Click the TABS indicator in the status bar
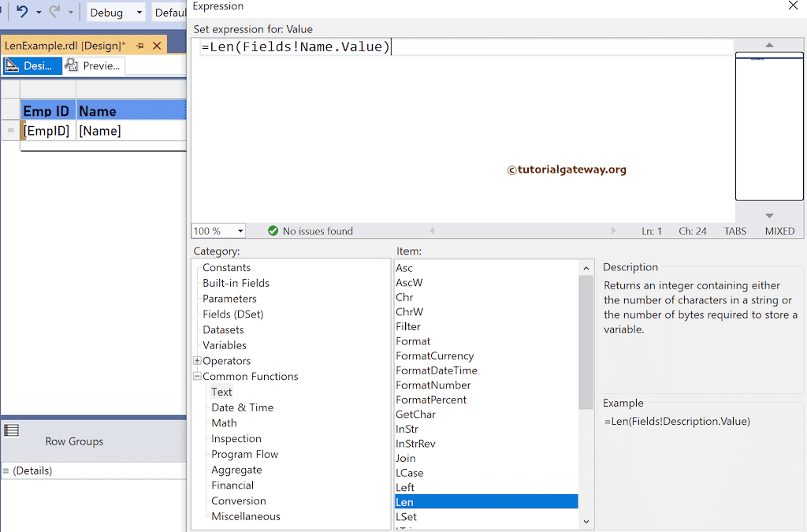The width and height of the screenshot is (807, 532). 734,231
